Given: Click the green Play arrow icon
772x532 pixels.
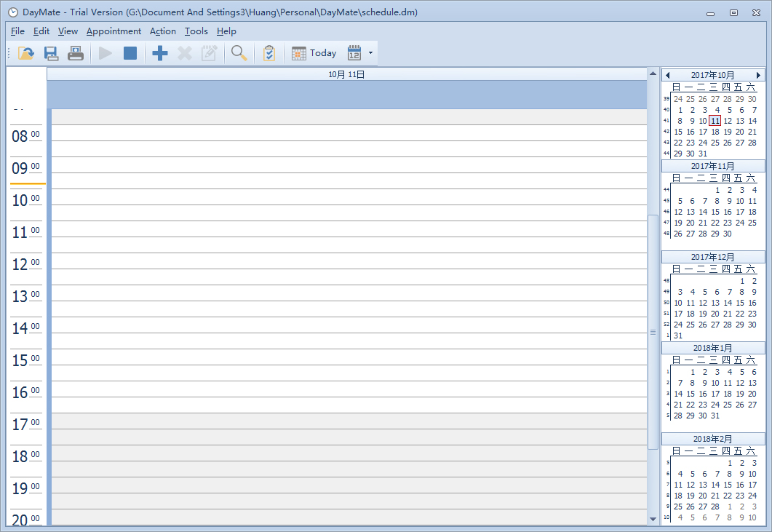Looking at the screenshot, I should coord(105,53).
